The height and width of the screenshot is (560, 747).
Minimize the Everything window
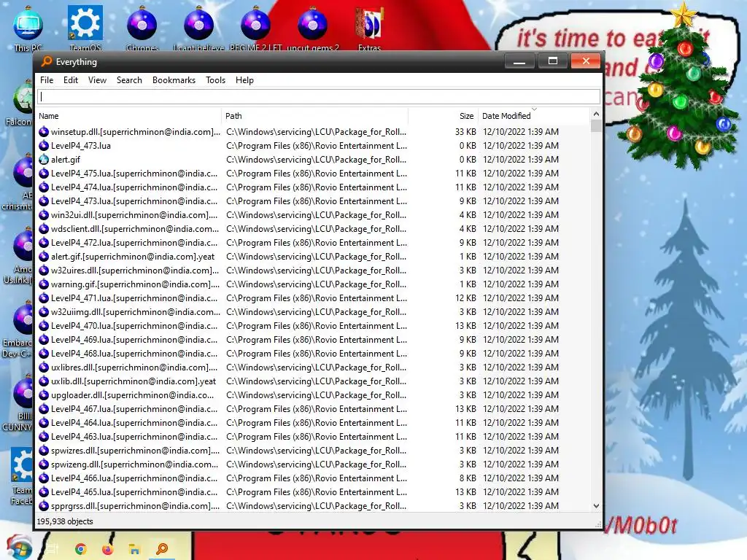[x=519, y=61]
